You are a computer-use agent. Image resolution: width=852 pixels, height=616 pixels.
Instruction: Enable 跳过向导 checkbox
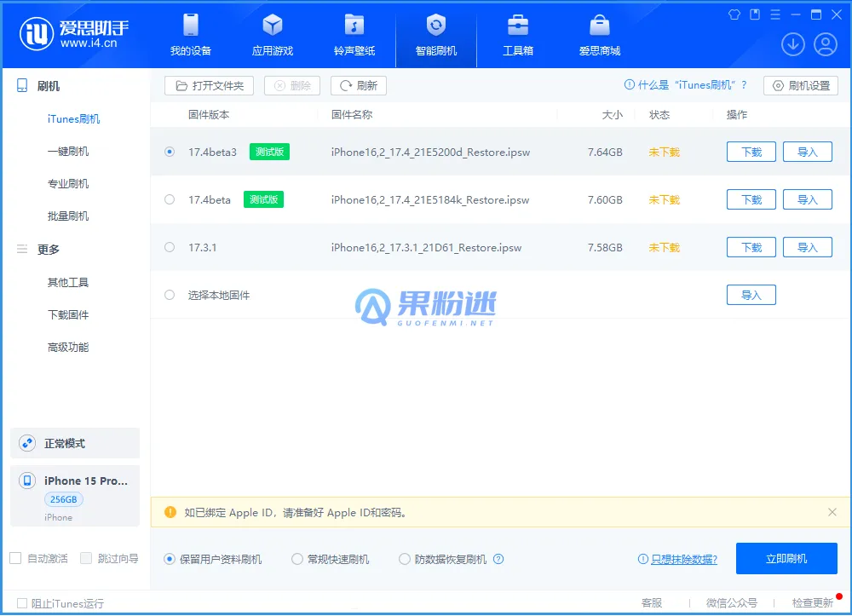pos(86,558)
